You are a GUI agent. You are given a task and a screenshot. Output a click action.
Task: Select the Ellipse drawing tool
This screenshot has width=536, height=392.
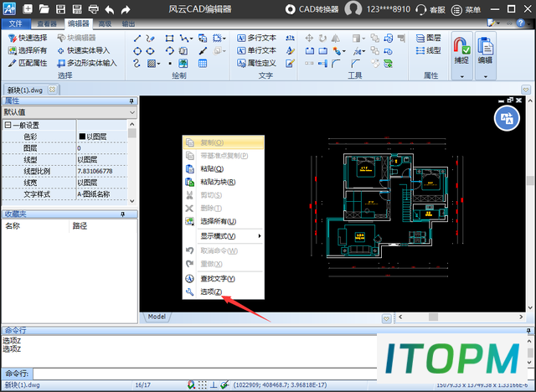click(x=150, y=51)
